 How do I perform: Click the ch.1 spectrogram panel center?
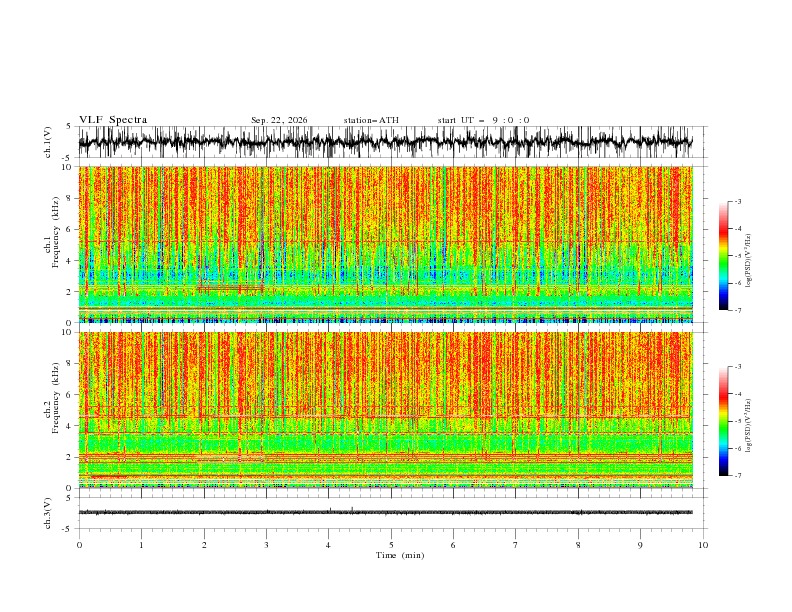tap(385, 244)
